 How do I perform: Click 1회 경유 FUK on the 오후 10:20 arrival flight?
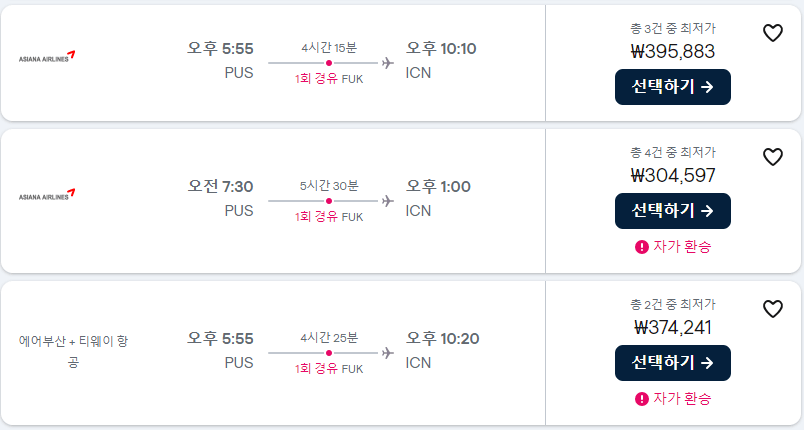(x=329, y=368)
